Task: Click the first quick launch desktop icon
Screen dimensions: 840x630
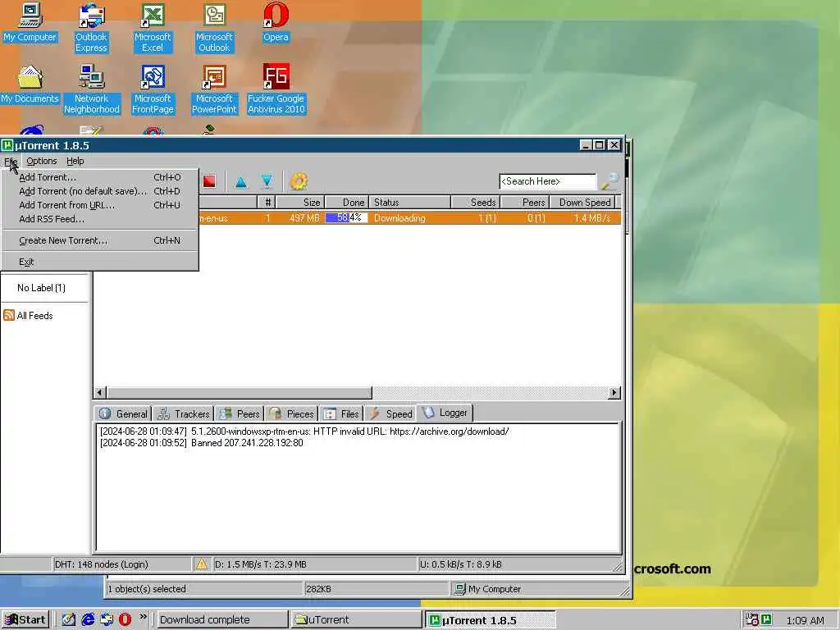Action: (69, 620)
